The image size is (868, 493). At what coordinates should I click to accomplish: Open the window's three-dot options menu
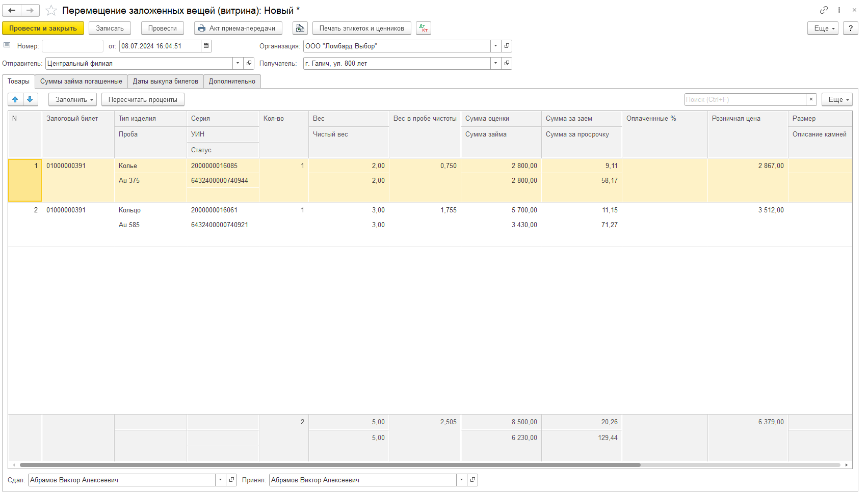click(x=839, y=10)
